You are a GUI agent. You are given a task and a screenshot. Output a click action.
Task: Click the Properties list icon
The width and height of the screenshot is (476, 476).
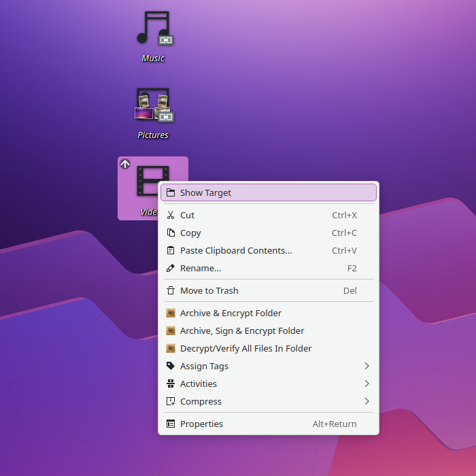click(171, 424)
